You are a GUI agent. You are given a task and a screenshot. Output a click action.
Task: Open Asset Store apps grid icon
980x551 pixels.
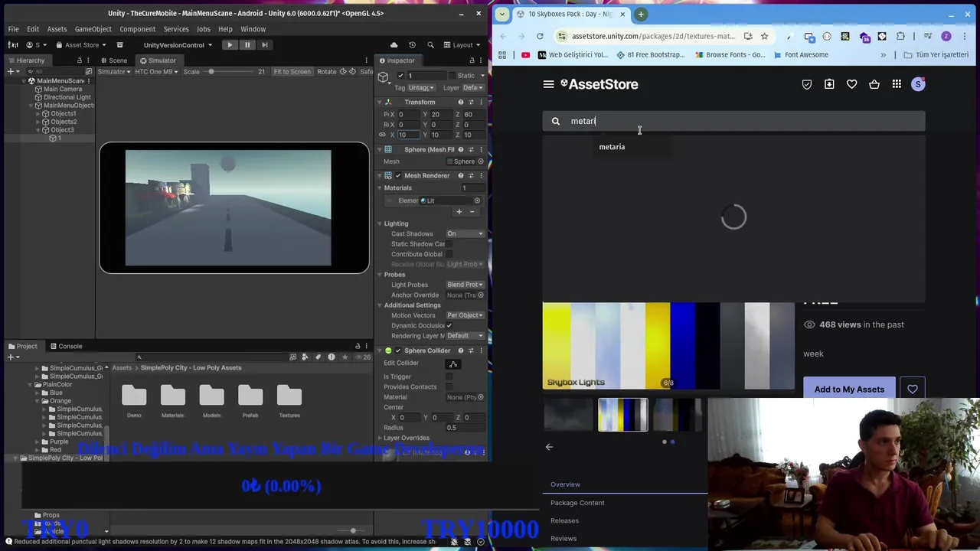[897, 84]
